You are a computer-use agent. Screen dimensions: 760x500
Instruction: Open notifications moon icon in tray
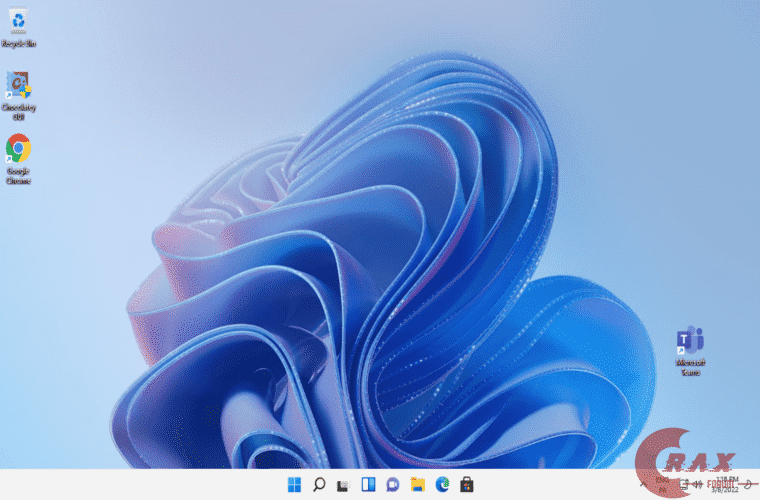click(748, 484)
